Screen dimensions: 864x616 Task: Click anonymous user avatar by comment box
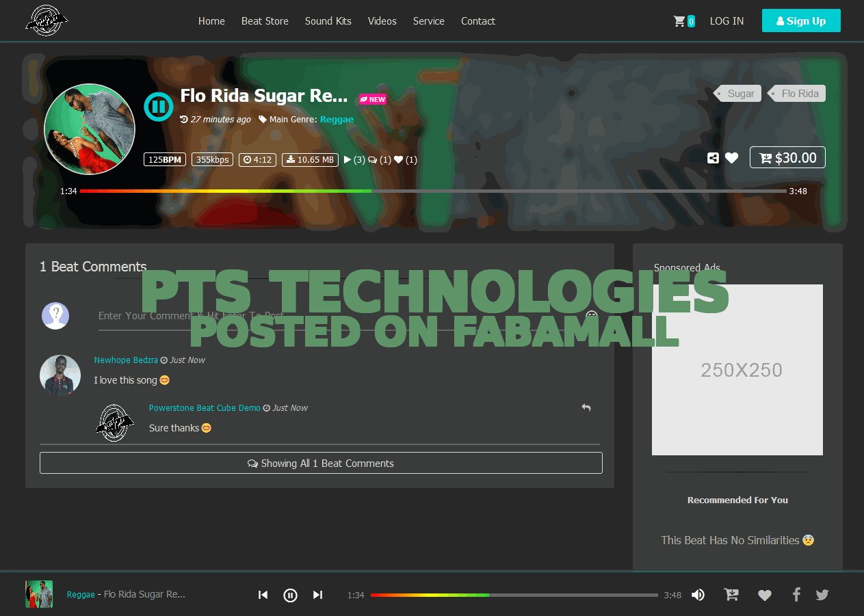(x=55, y=316)
